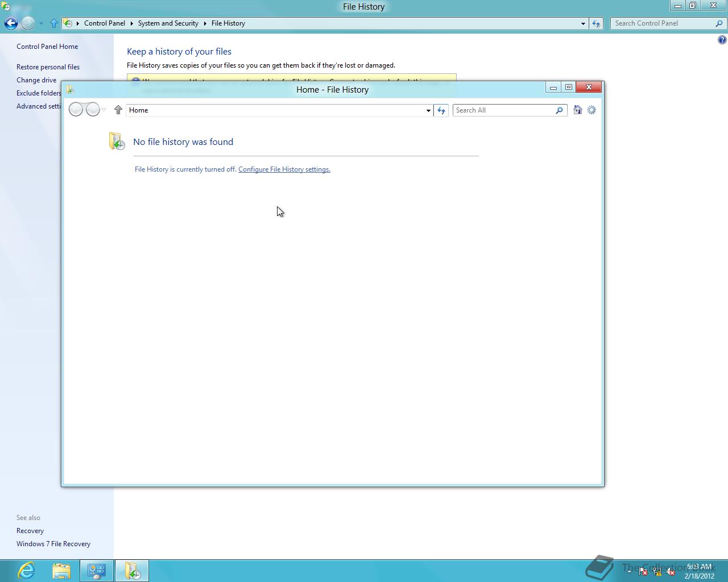Switch to File History taskbar button

coord(132,571)
